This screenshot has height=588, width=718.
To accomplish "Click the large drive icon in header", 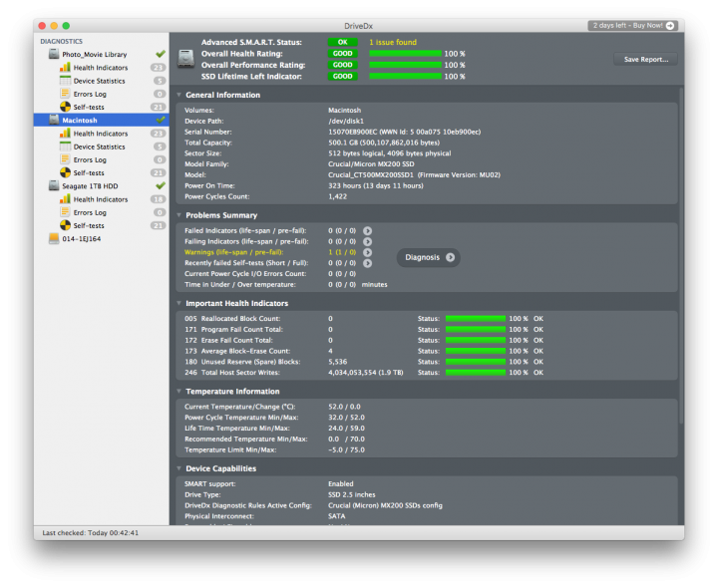I will (x=185, y=59).
